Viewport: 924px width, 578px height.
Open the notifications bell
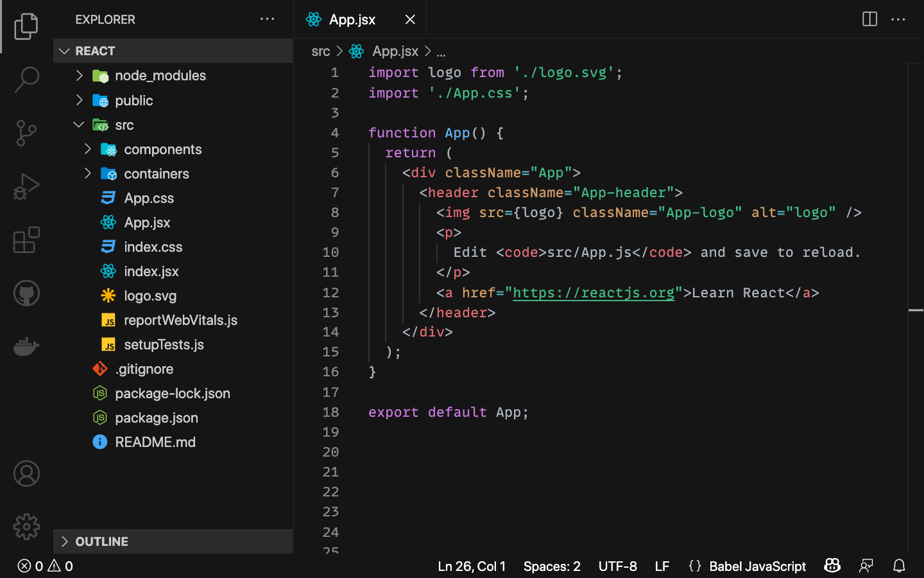(x=899, y=566)
